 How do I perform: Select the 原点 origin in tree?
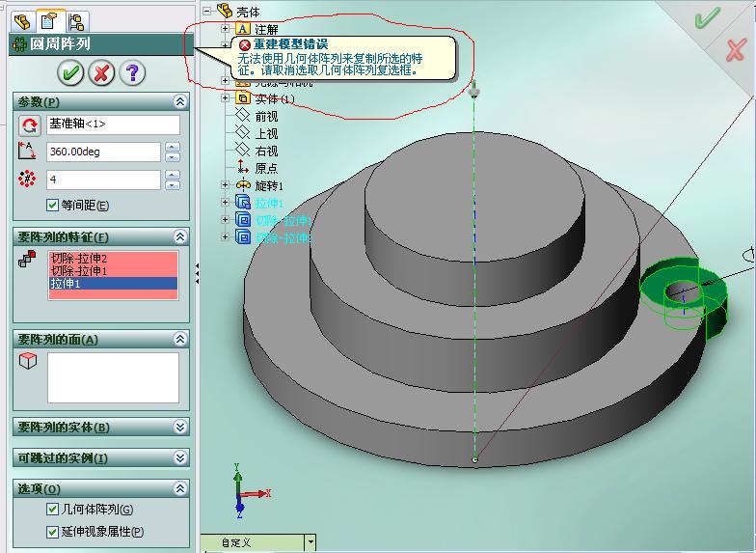pos(266,168)
